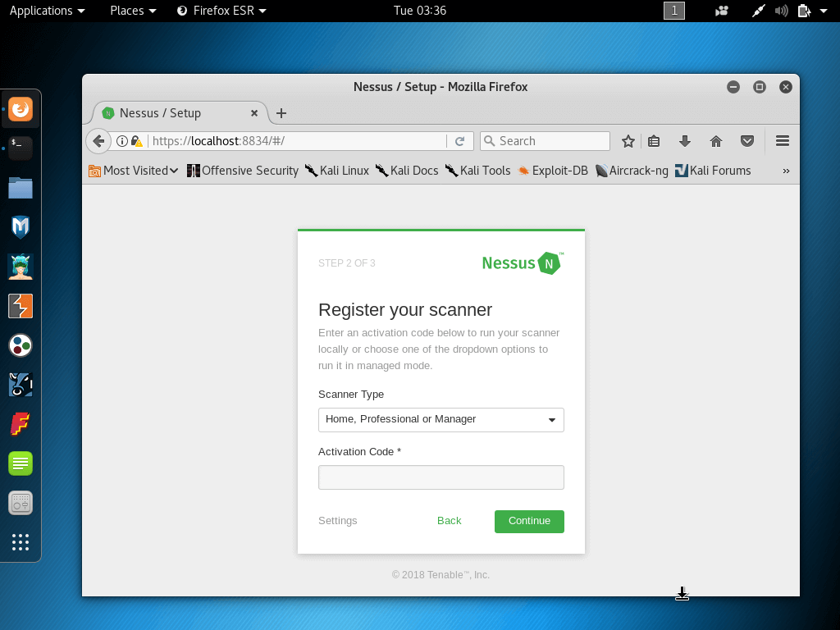Launch Metasploit from the dock
The width and height of the screenshot is (840, 630).
pos(21,227)
